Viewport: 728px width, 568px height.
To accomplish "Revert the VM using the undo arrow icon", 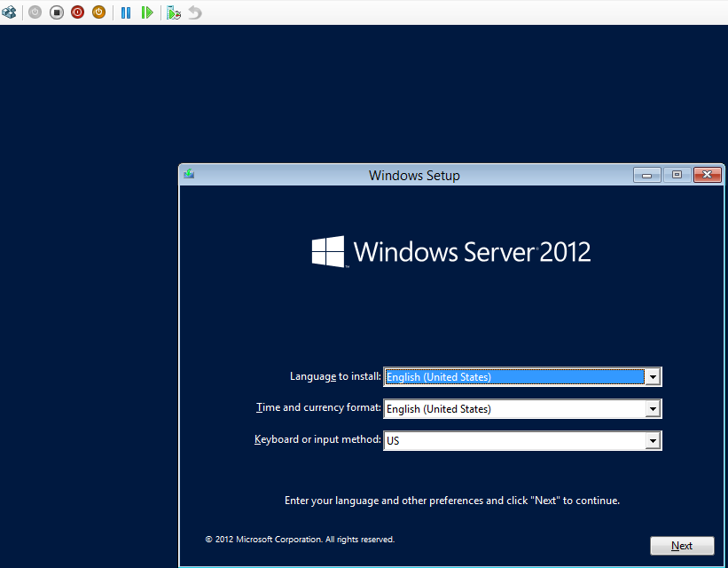I will (195, 12).
